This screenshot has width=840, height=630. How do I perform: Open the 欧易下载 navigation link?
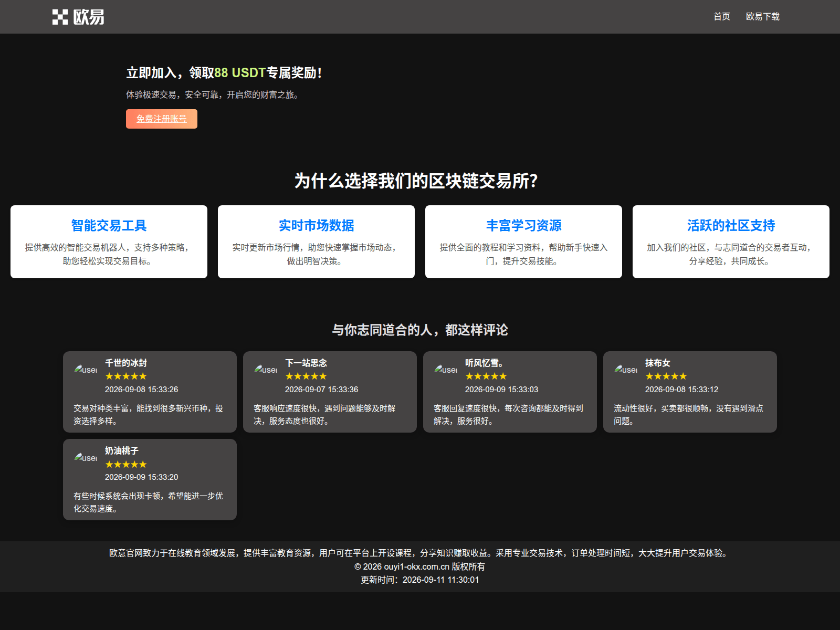coord(762,17)
